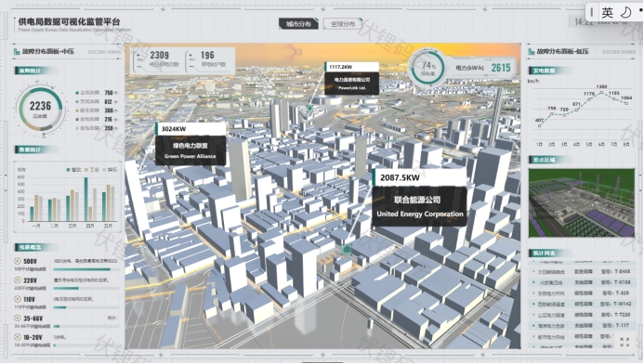
Task: Toggle the 工业 legend series
Action: (x=92, y=170)
